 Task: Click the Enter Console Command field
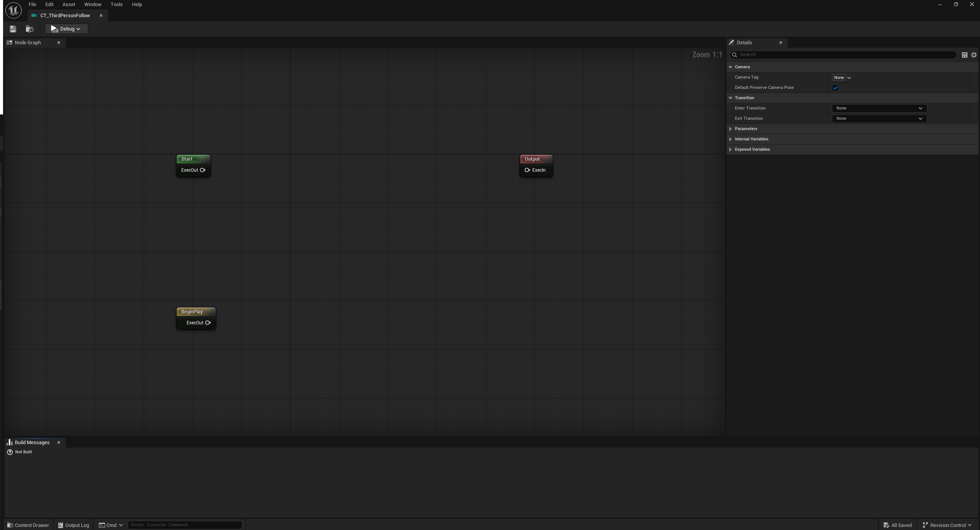(185, 525)
